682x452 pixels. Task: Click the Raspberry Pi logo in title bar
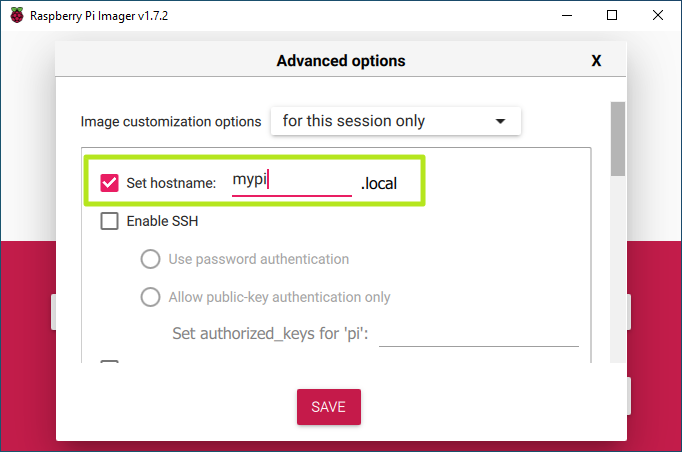click(x=17, y=15)
